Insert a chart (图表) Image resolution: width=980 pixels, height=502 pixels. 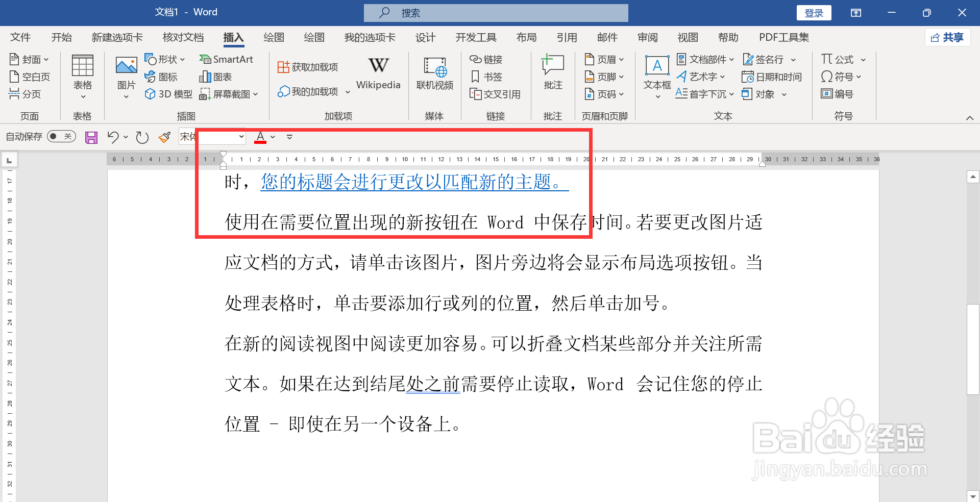click(215, 77)
